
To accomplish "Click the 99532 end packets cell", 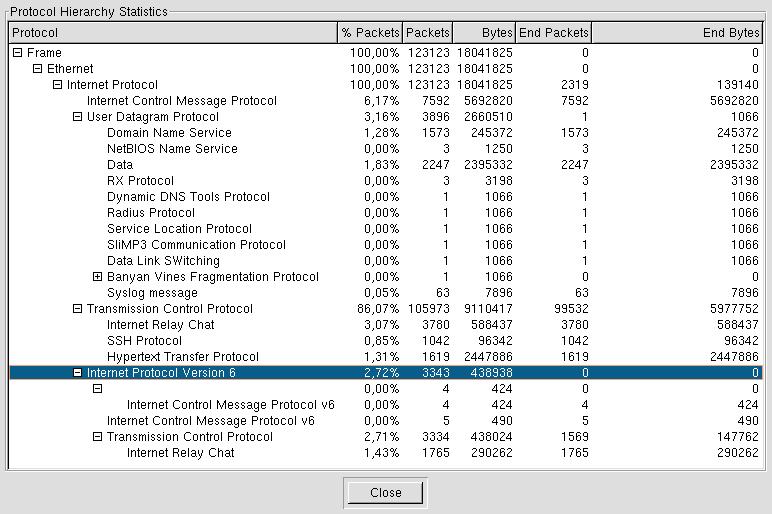I will pyautogui.click(x=571, y=309).
